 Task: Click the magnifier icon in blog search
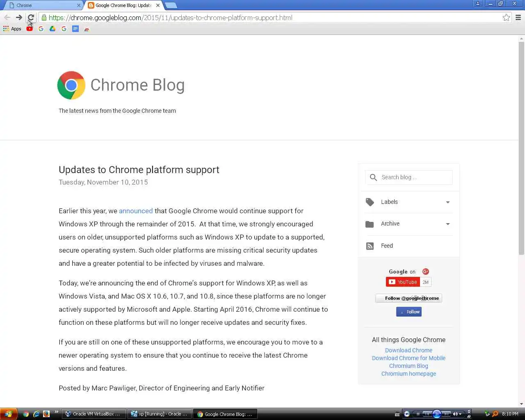click(x=373, y=177)
